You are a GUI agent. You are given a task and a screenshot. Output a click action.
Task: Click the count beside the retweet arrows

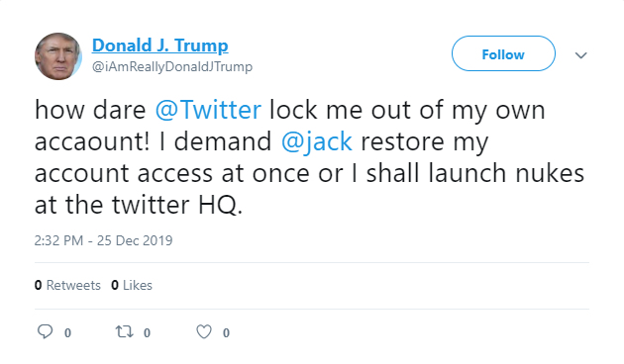point(147,332)
